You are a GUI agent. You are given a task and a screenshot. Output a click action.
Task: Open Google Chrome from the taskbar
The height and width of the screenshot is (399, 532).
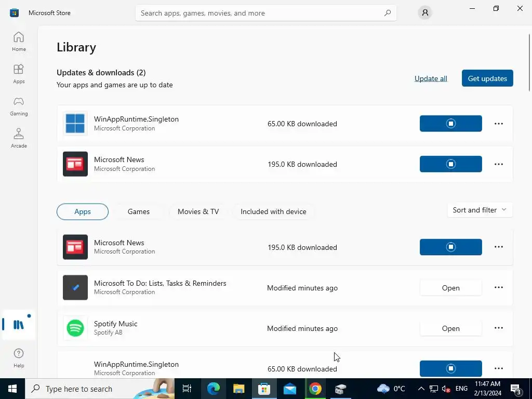[x=315, y=389]
